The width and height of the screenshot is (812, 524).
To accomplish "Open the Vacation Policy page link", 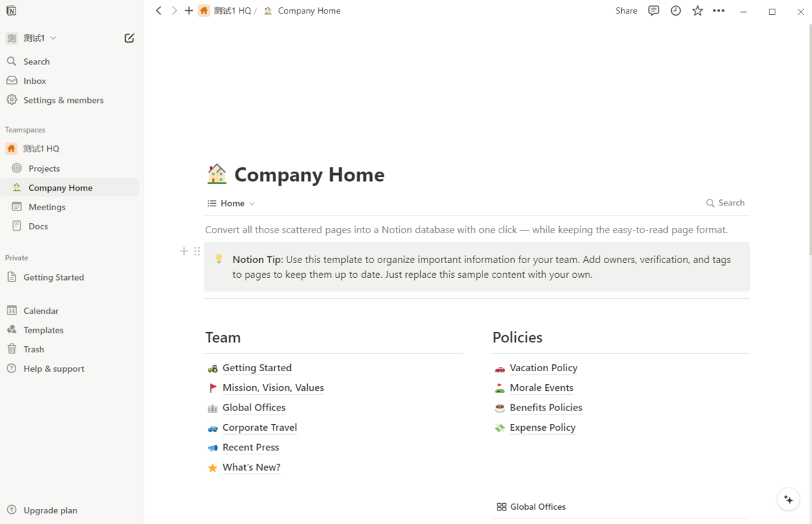I will tap(543, 368).
